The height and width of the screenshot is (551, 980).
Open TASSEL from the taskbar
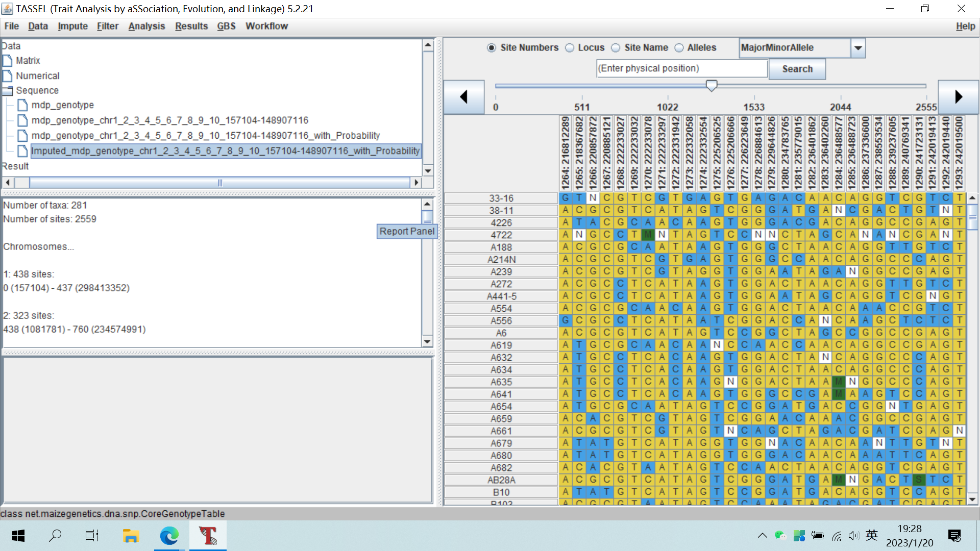click(x=207, y=536)
